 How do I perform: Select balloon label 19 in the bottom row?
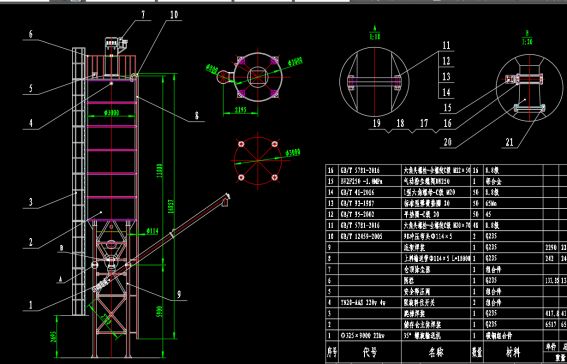coord(376,123)
